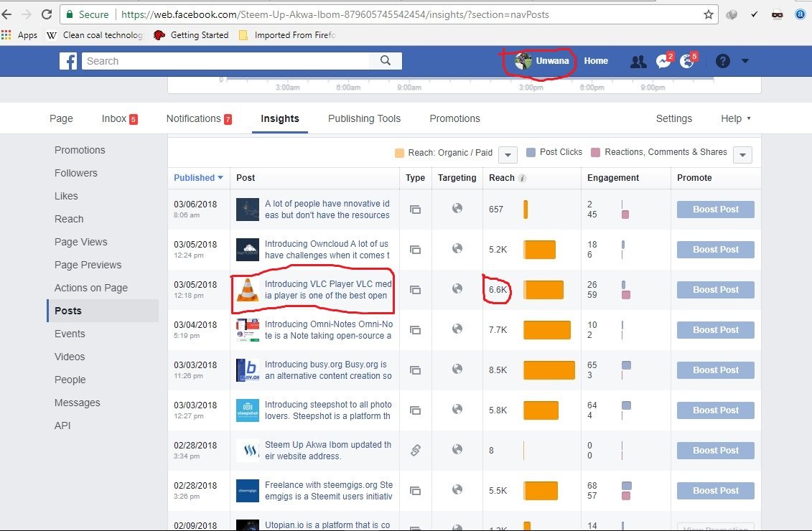
Task: Open the busy.org post thumbnail
Action: 248,370
